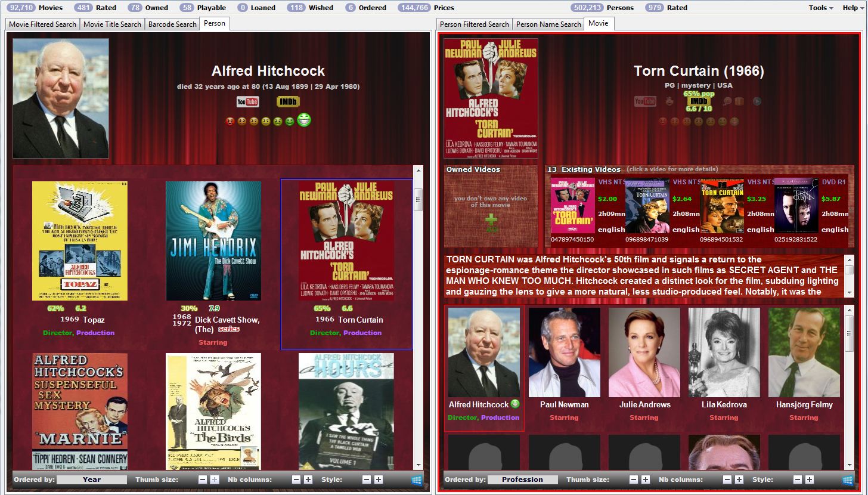Select the Movie tab in the right panel
Image resolution: width=868 pixels, height=495 pixels.
599,23
